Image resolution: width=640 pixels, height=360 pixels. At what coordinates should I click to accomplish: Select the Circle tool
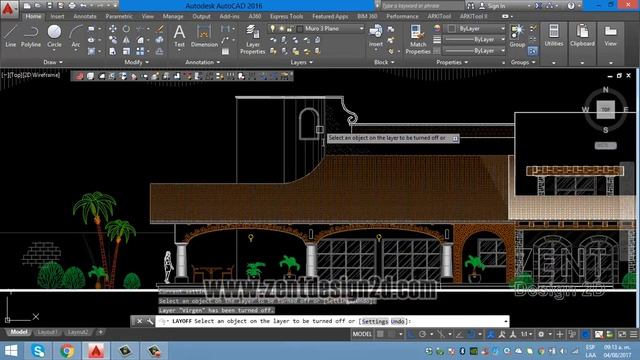click(x=54, y=36)
